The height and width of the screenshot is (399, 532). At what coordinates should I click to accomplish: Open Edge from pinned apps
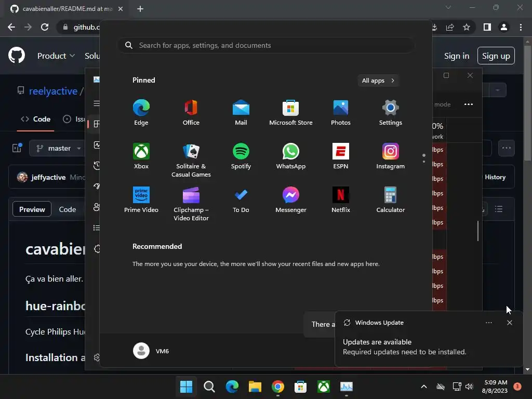[141, 113]
